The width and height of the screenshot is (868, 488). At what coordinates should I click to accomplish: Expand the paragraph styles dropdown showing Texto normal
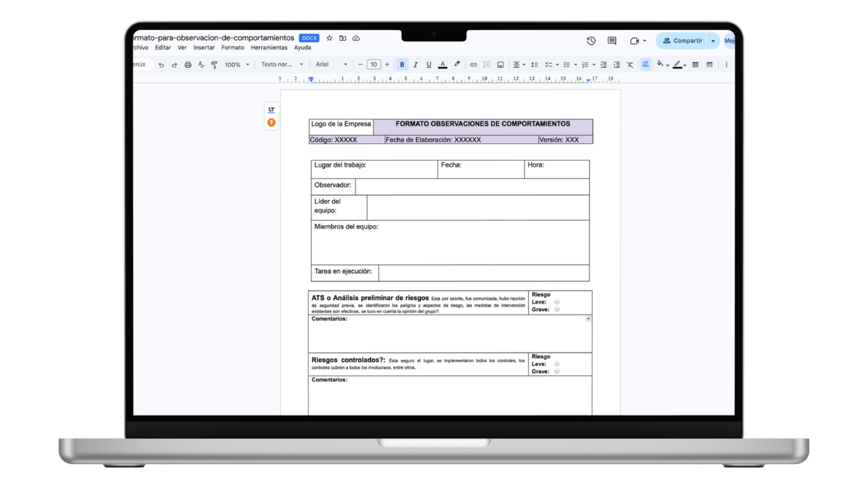tap(281, 64)
